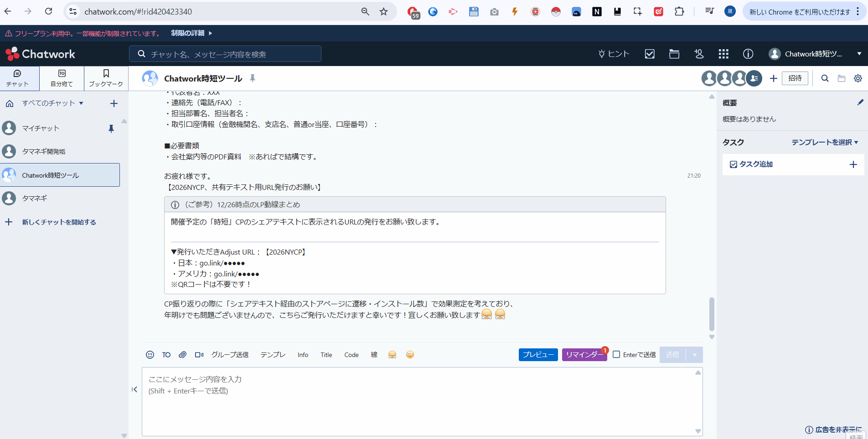Edit the overview with pencil icon
Screen dimensions: 868x439
(860, 102)
